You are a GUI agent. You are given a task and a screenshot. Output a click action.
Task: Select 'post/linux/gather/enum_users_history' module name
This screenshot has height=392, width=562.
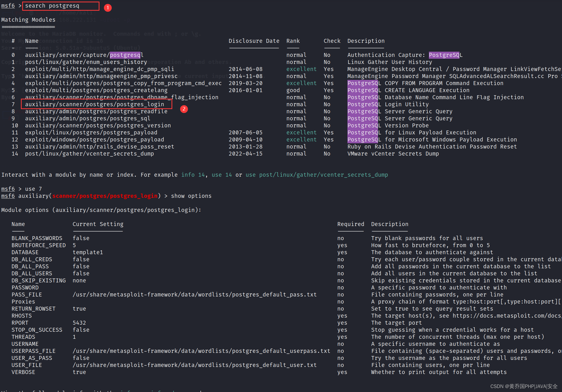coord(86,62)
